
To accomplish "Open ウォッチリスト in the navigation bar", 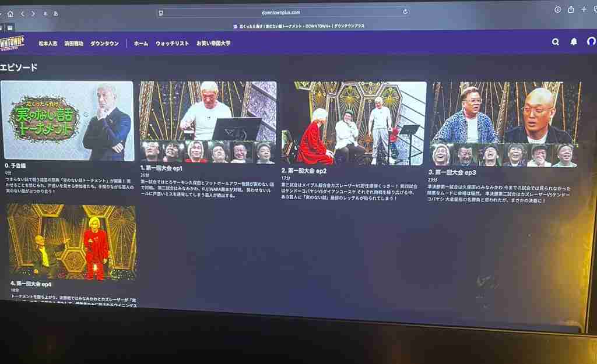I will (172, 43).
